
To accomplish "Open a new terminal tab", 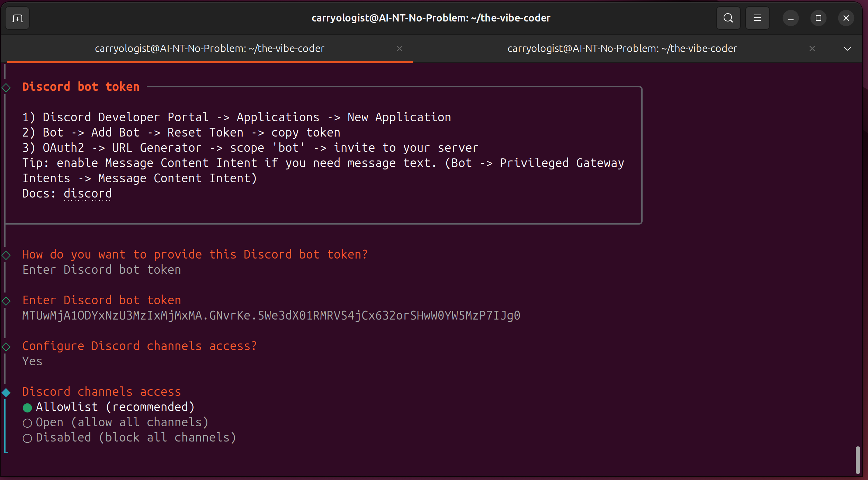I will click(17, 18).
